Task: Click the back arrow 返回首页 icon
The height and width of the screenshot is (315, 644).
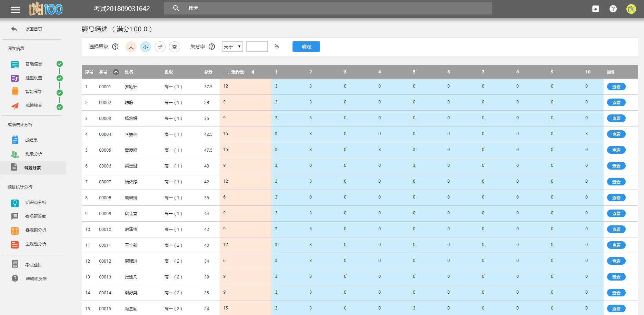Action: tap(14, 29)
